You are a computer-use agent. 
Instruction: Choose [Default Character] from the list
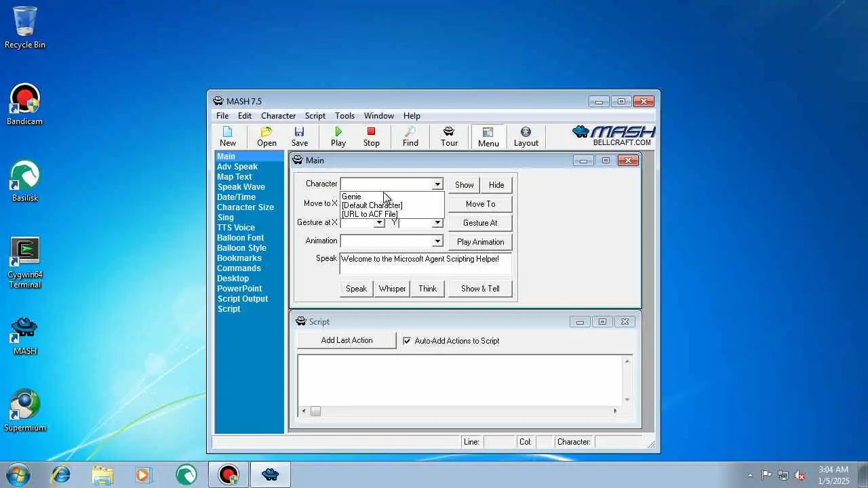pos(392,205)
